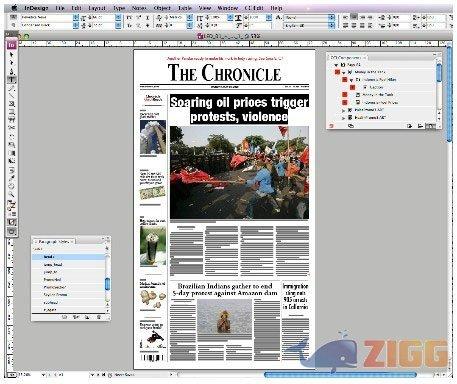
Task: Show paragraph formatting controls in Control panel
Action: click(x=13, y=25)
